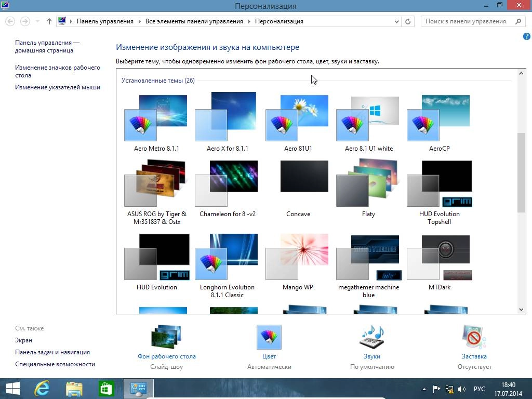Refresh the Personalization page
This screenshot has height=399, width=532.
(x=408, y=21)
